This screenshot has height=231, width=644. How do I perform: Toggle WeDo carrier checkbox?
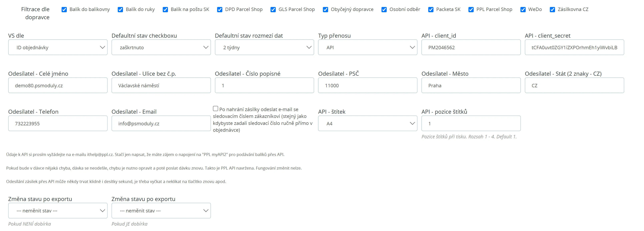click(523, 10)
